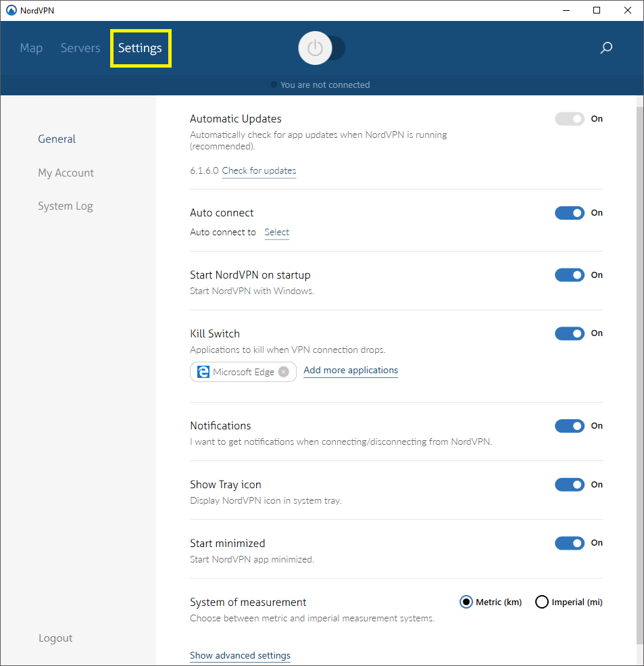The image size is (644, 666).
Task: Open the search magnifier icon
Action: click(606, 47)
